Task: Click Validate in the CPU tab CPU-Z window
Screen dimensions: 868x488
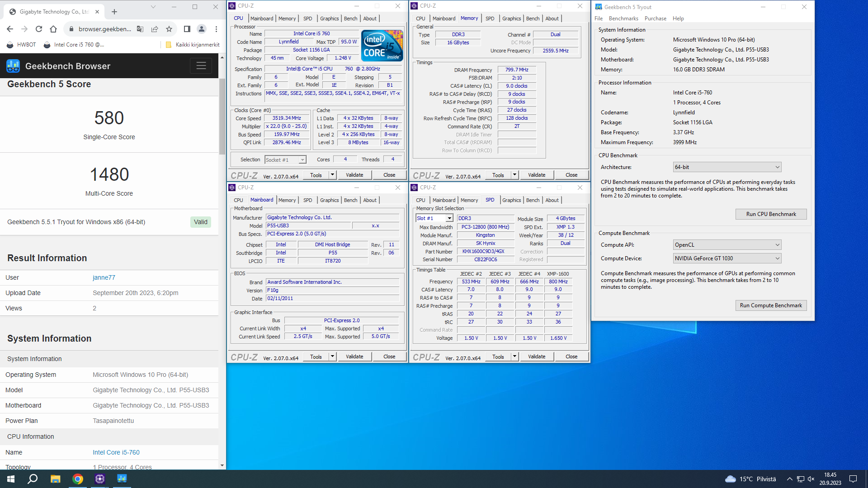Action: [354, 175]
